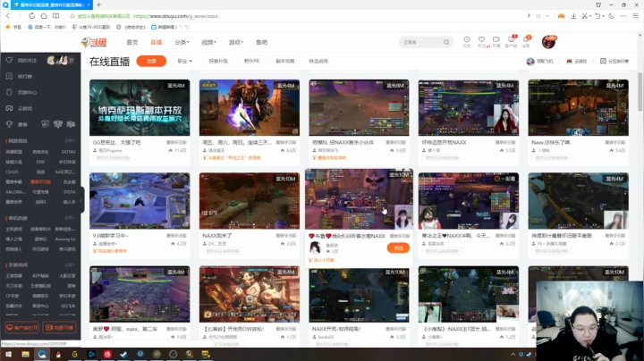Viewport: 644px width, 361px height.
Task: Click the search magnifier icon
Action: click(x=446, y=42)
